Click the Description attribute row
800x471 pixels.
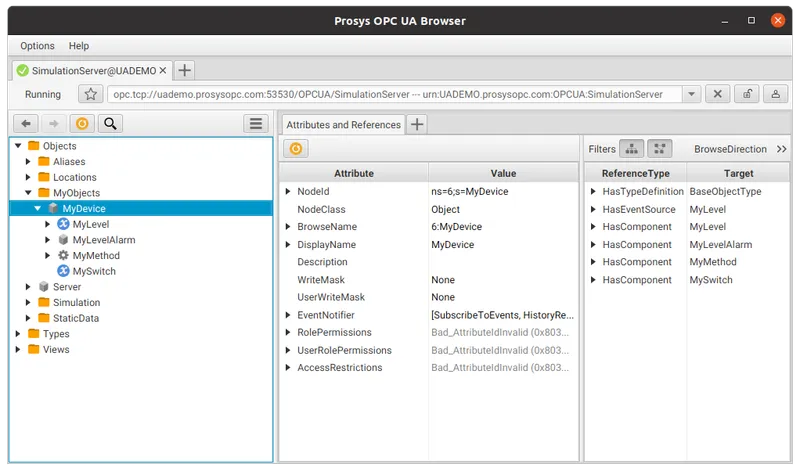[x=429, y=262]
